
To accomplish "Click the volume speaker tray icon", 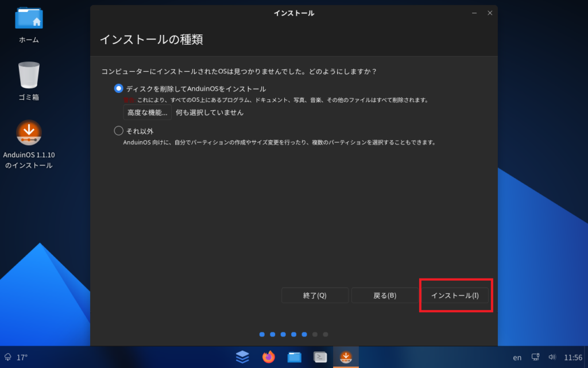I will coord(552,357).
